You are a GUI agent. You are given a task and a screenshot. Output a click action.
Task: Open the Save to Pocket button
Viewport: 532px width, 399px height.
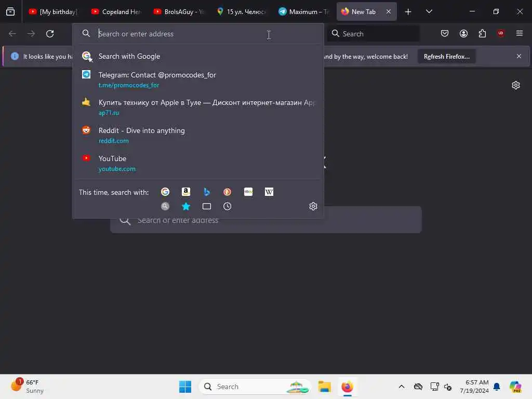point(445,33)
